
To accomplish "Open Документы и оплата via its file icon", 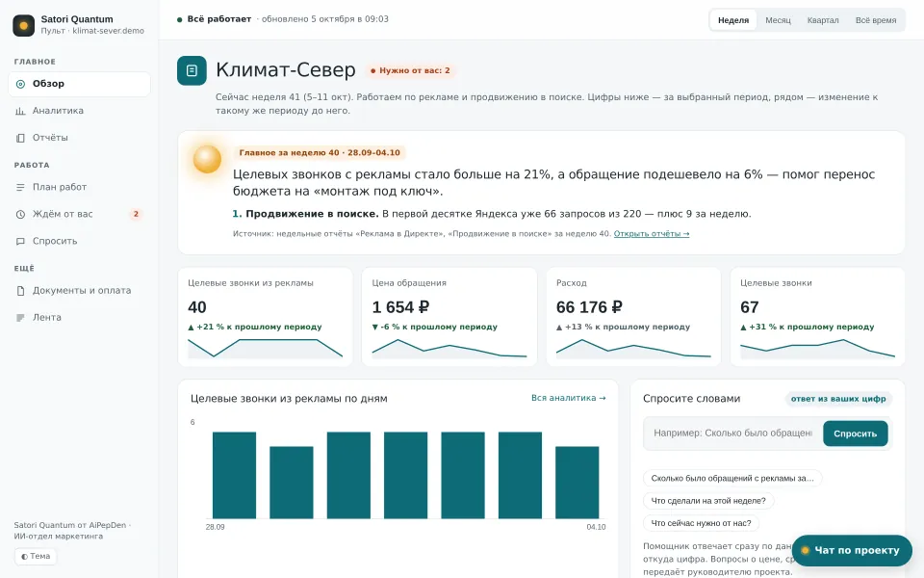I will tap(20, 291).
